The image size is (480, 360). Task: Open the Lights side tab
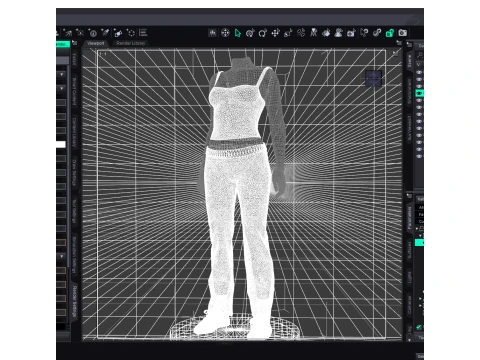[x=409, y=277]
